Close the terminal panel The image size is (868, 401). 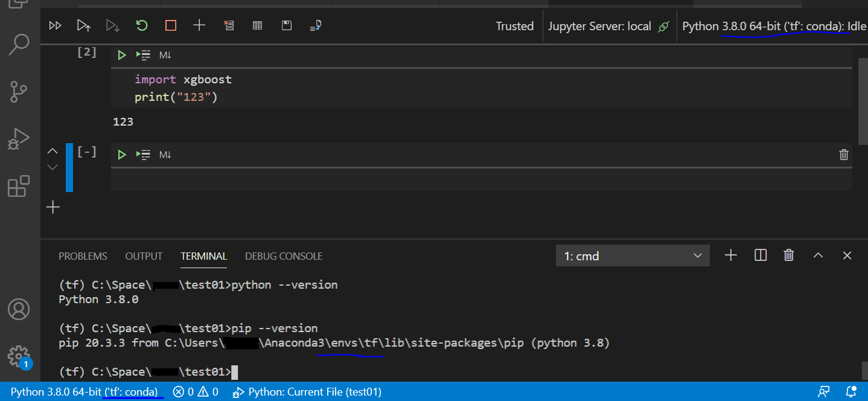click(847, 255)
